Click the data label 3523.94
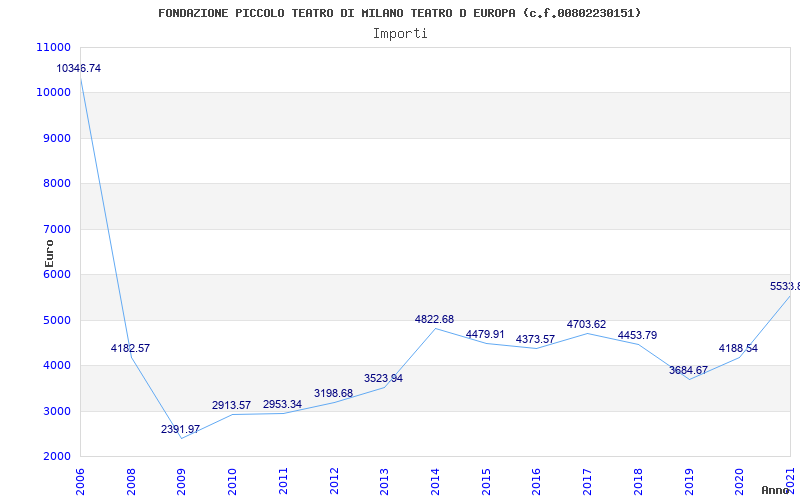Screen dimensions: 800x500 click(383, 379)
